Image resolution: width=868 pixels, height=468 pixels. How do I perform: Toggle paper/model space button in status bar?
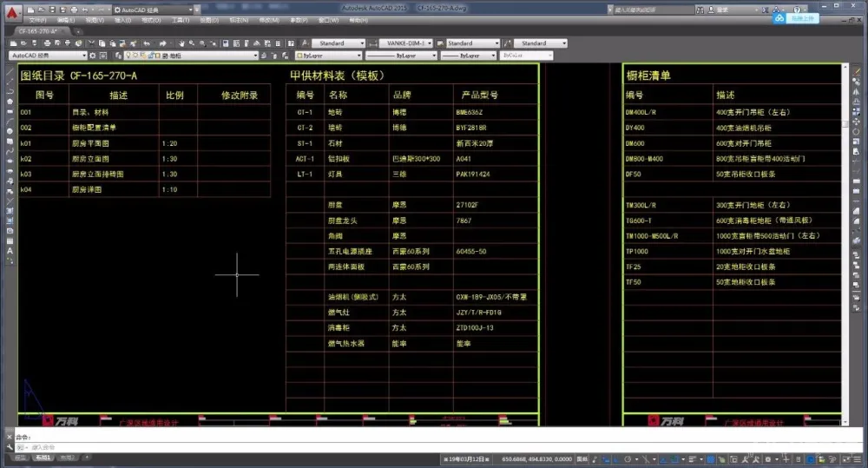point(582,459)
